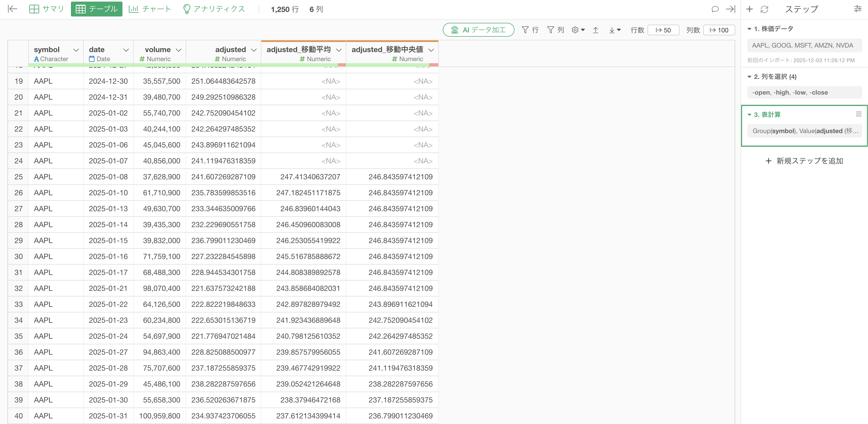Open the hamburger menu on step 3 表計算
The height and width of the screenshot is (424, 868).
pos(858,114)
